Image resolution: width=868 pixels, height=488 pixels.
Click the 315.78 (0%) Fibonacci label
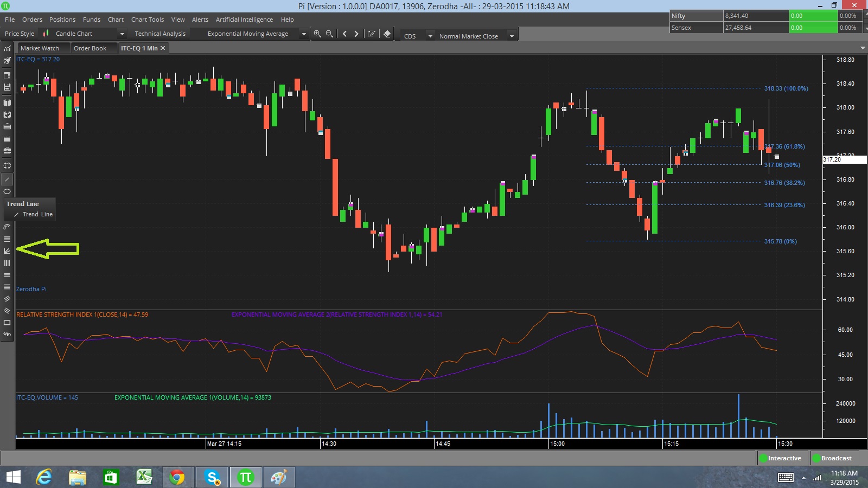pos(781,241)
